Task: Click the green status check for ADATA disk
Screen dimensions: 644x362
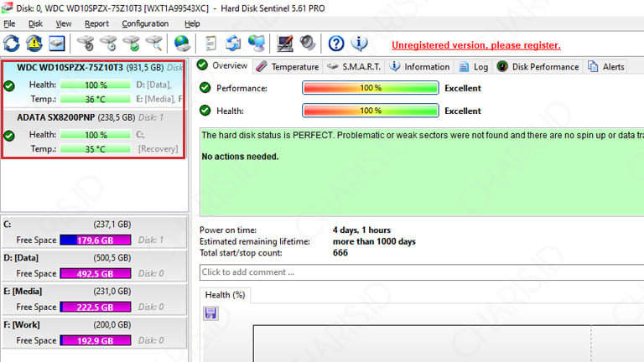Action: (x=9, y=136)
